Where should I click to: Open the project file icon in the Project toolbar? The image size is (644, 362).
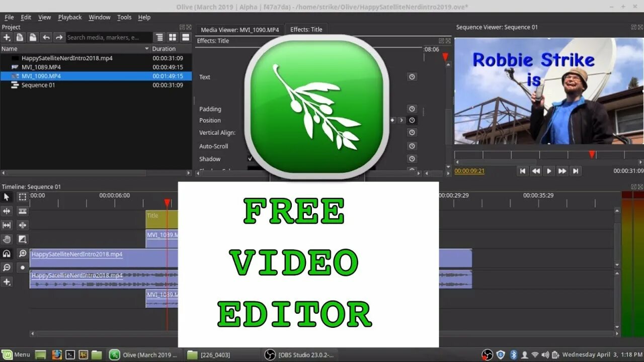point(20,37)
